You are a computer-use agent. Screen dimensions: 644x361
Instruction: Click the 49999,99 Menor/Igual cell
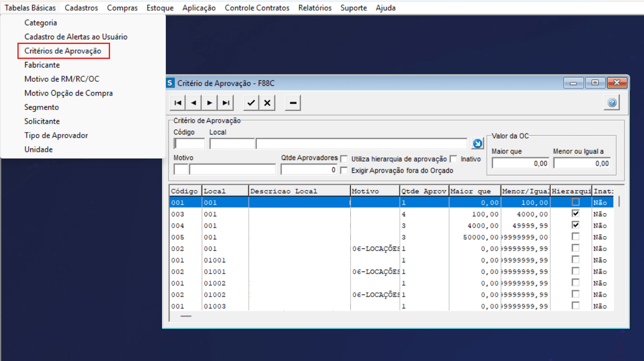pyautogui.click(x=526, y=225)
